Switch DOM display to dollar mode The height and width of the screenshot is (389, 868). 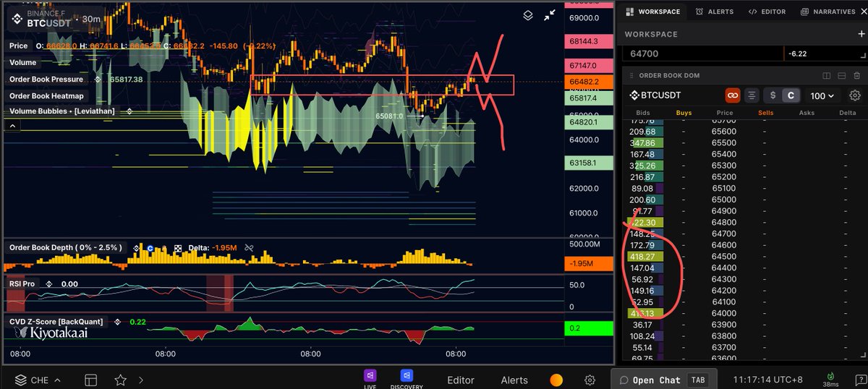[773, 95]
